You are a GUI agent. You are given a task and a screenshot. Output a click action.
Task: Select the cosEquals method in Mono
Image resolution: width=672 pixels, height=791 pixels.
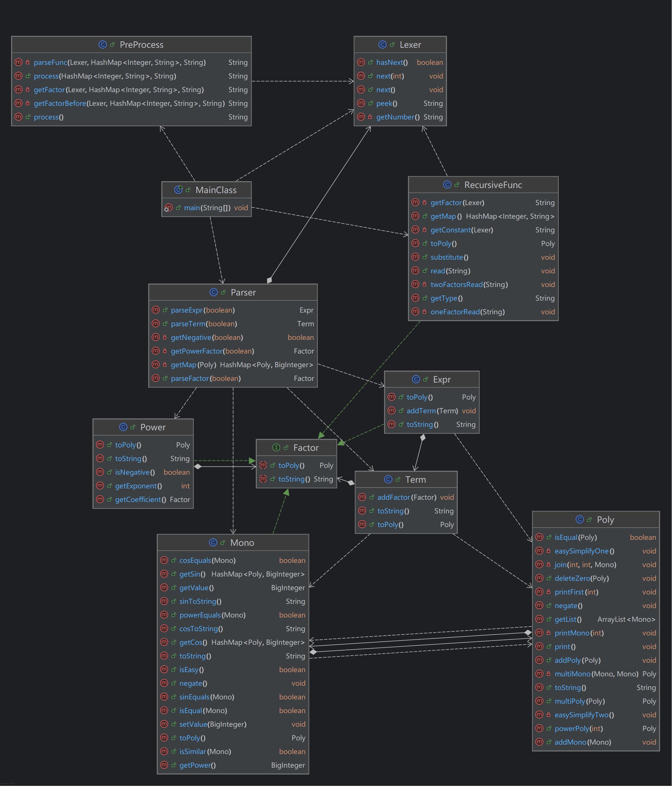195,560
